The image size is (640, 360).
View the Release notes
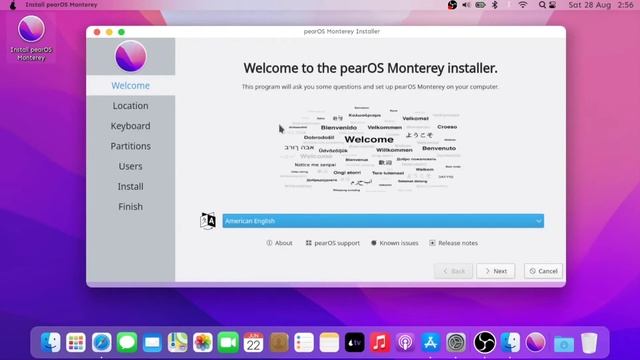tap(453, 243)
